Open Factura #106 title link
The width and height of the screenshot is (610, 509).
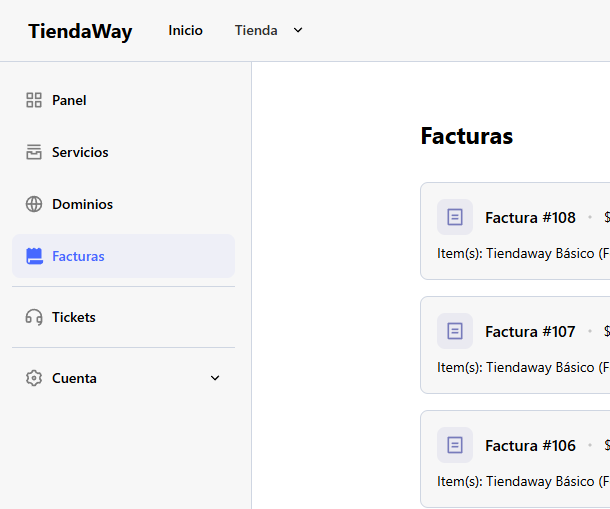coord(530,446)
